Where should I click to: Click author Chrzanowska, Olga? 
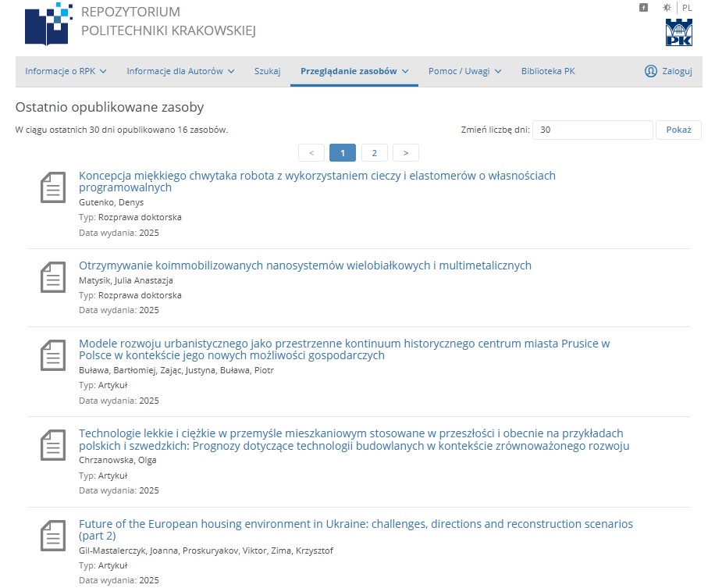[x=118, y=460]
